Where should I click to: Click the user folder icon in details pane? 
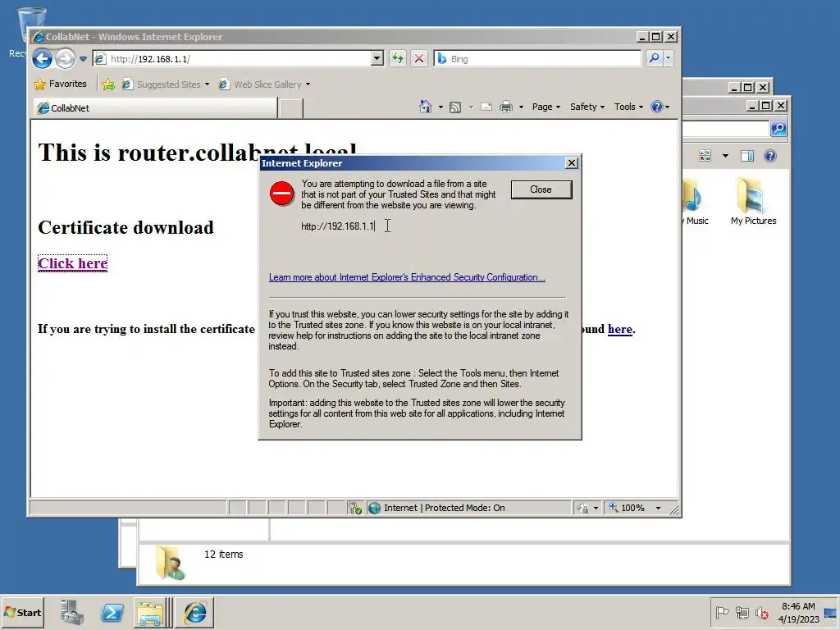click(171, 563)
